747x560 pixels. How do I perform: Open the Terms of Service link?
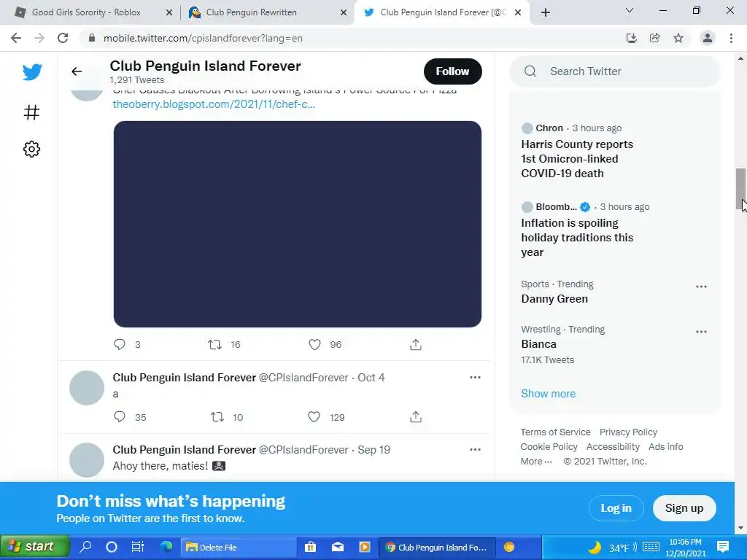(555, 432)
